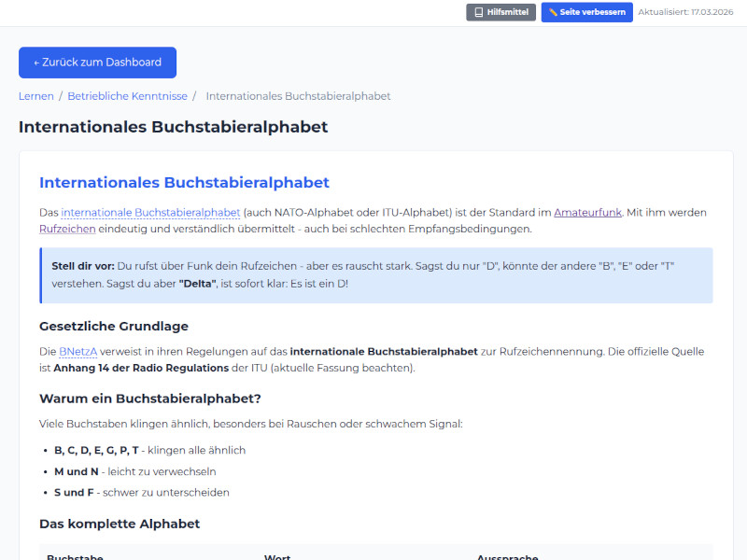Open the Lernen breadcrumb link

[35, 95]
